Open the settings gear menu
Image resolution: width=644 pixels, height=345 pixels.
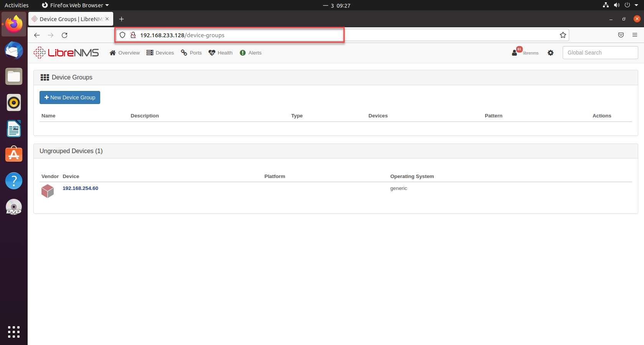click(550, 53)
